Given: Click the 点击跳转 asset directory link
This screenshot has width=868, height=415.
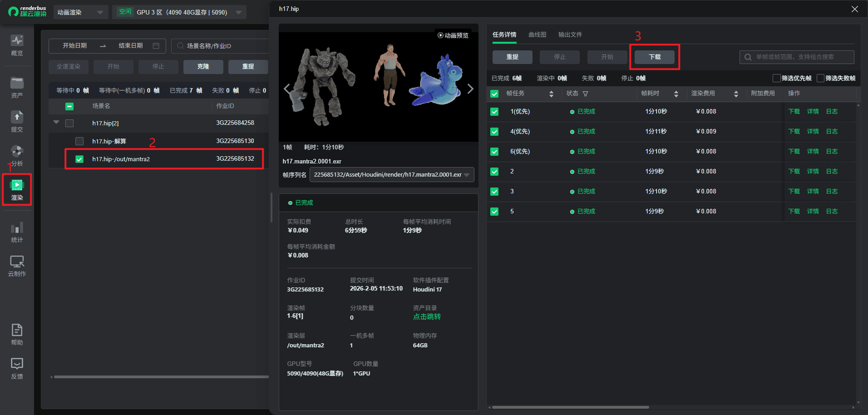Looking at the screenshot, I should pyautogui.click(x=426, y=316).
